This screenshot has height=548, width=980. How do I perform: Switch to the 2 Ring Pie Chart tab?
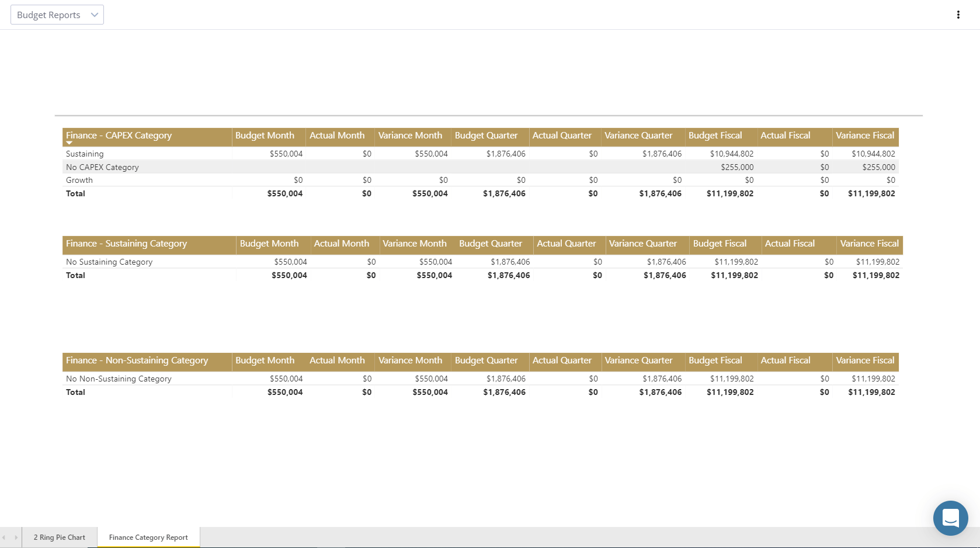pos(59,537)
